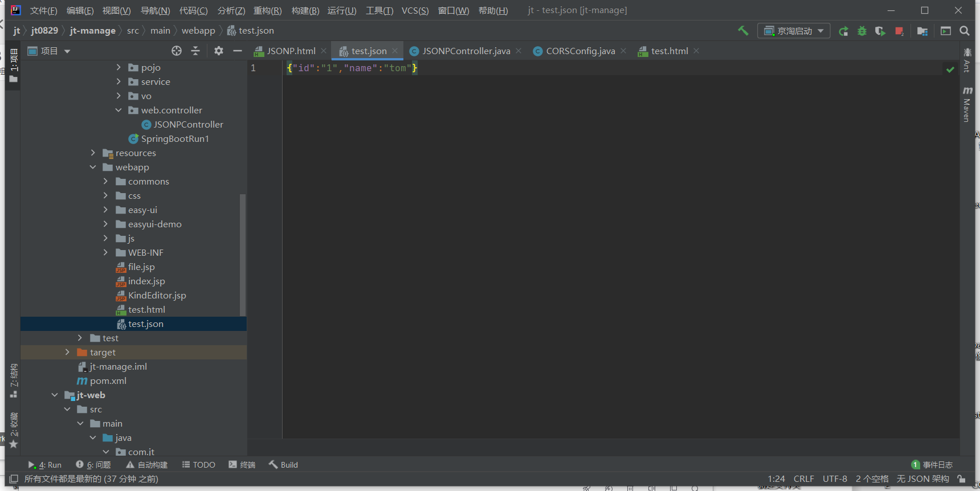The height and width of the screenshot is (491, 980).
Task: Click the read-only lock icon in status bar
Action: [961, 479]
